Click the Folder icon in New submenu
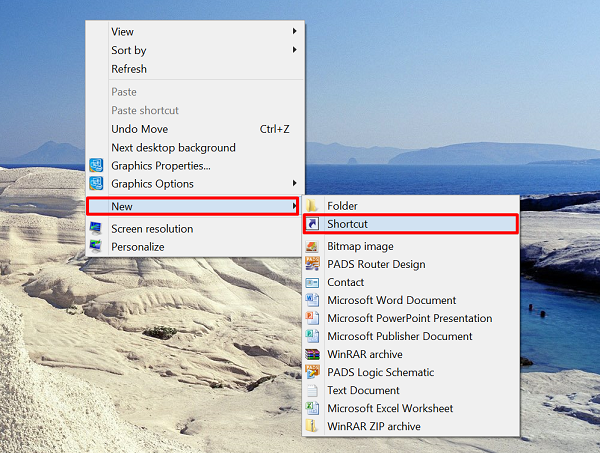 click(x=312, y=205)
